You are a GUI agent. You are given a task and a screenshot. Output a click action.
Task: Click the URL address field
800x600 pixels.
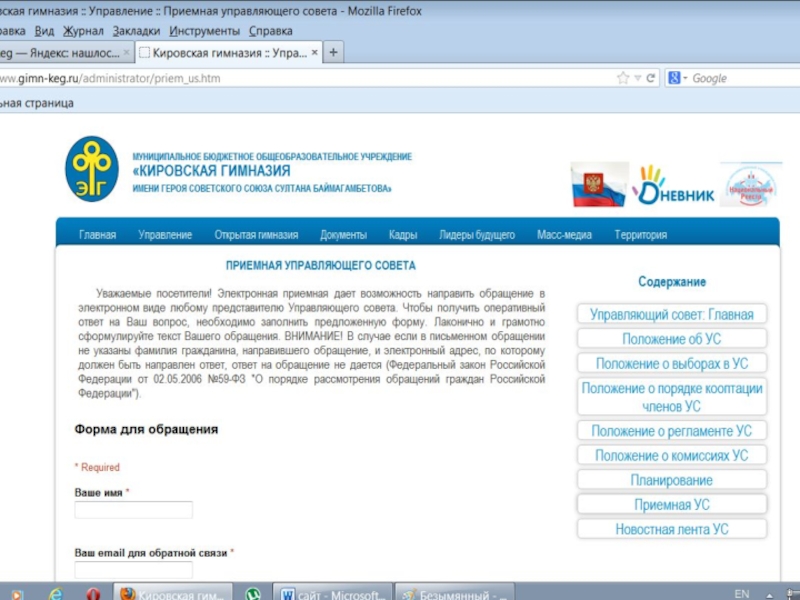click(306, 78)
